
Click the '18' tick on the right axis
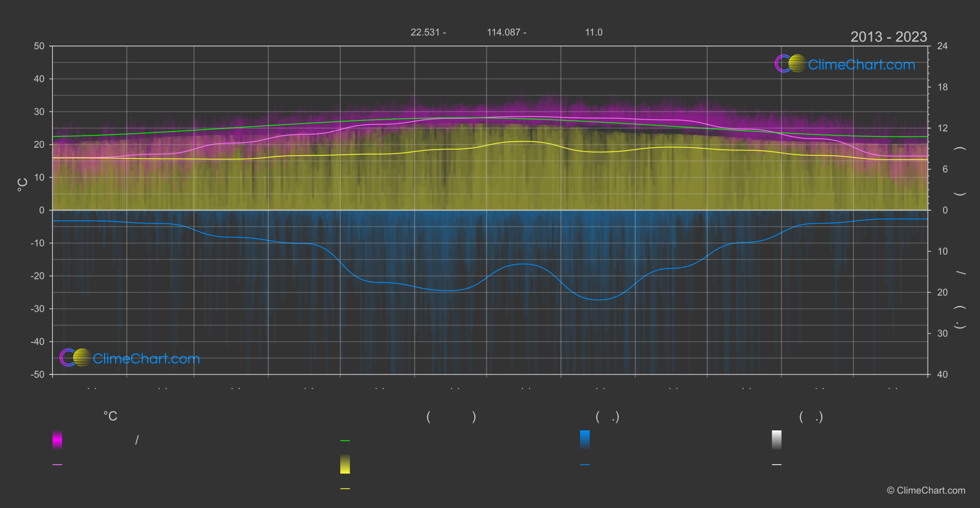[942, 87]
